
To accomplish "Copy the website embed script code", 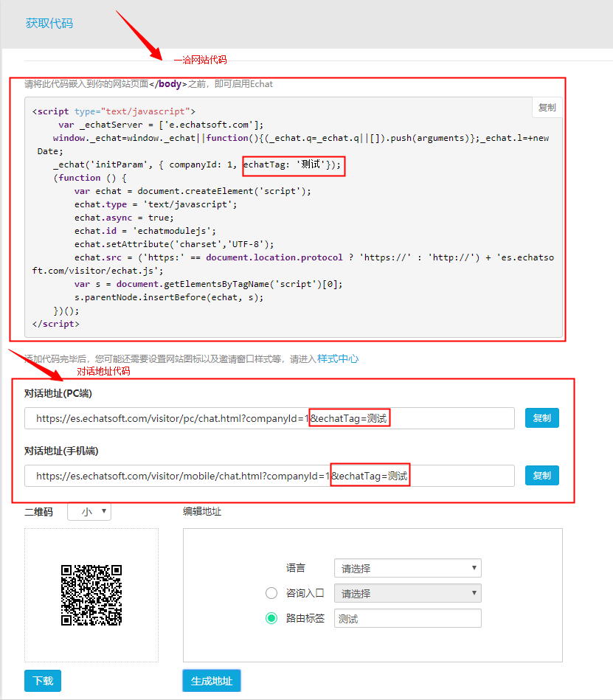I will [547, 108].
